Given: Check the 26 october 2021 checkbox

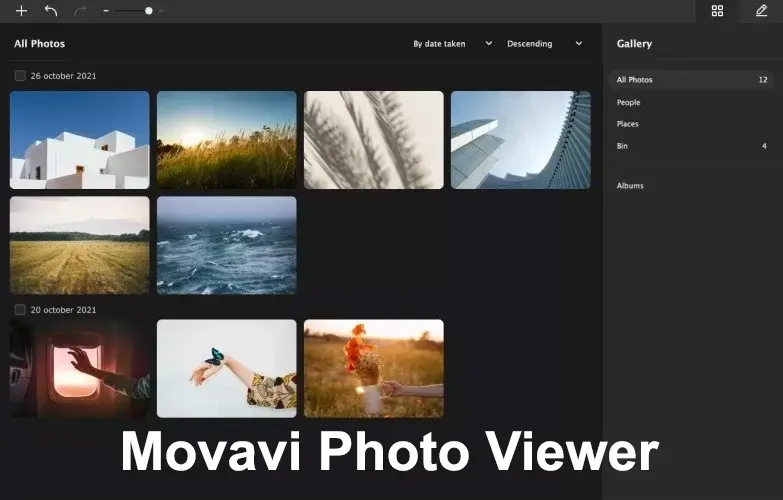Looking at the screenshot, I should point(20,76).
